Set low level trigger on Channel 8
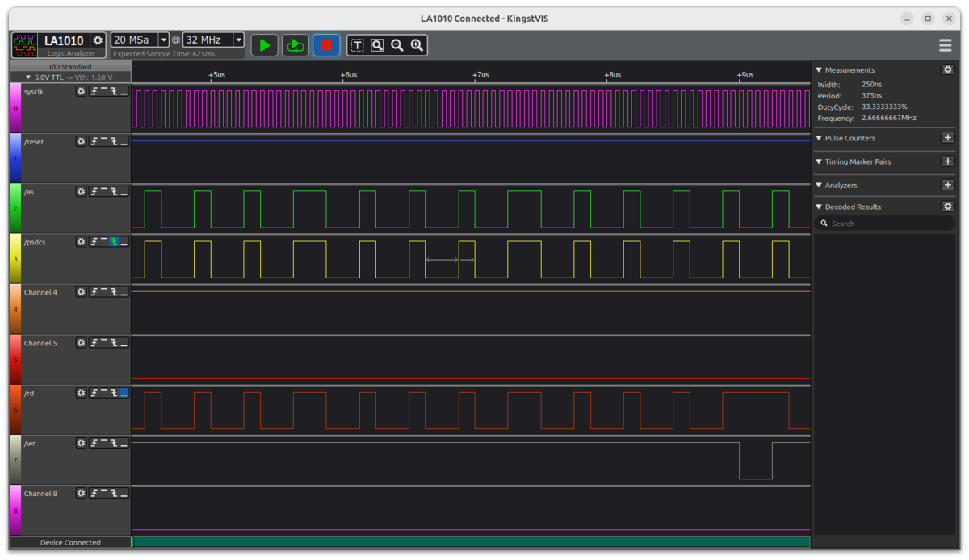Screen dimensions: 969x560 point(124,493)
